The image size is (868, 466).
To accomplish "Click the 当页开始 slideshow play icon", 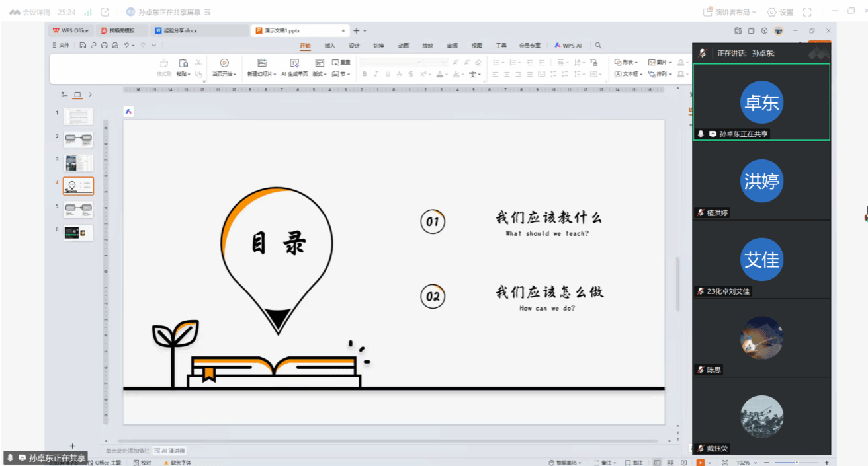I will (x=224, y=63).
